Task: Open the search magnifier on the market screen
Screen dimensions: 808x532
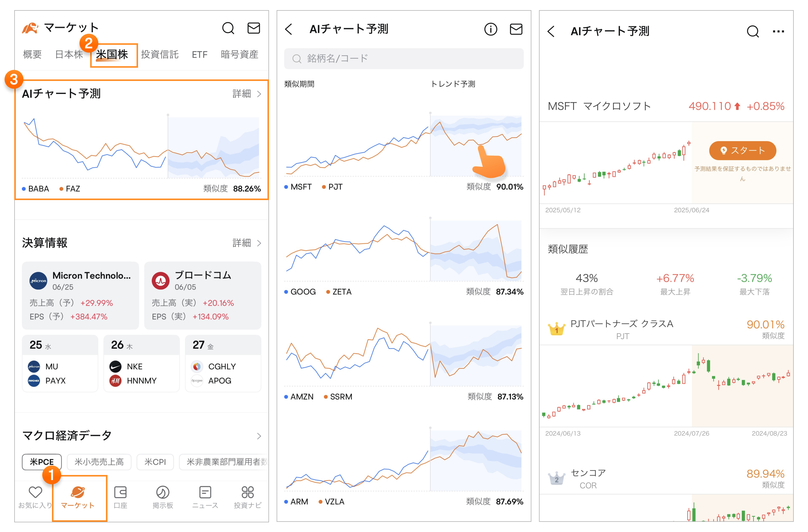Action: (x=228, y=29)
